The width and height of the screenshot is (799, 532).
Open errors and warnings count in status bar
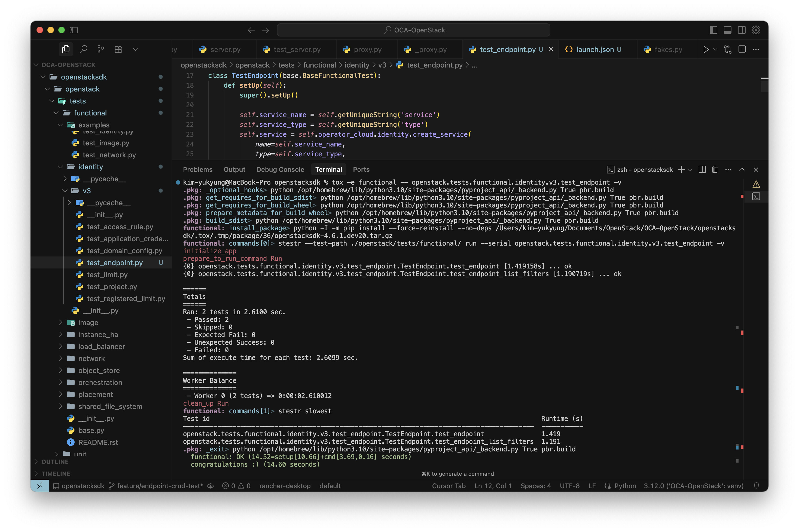click(236, 485)
